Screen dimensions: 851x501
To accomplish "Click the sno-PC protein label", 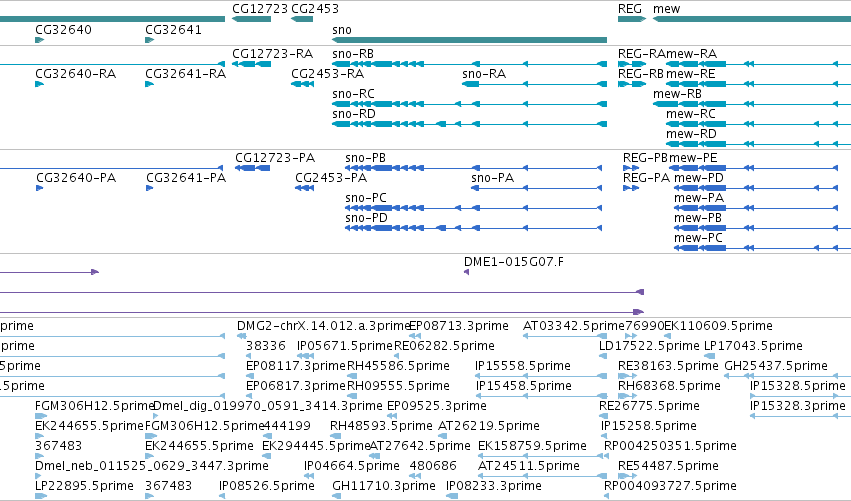I will pyautogui.click(x=366, y=198).
